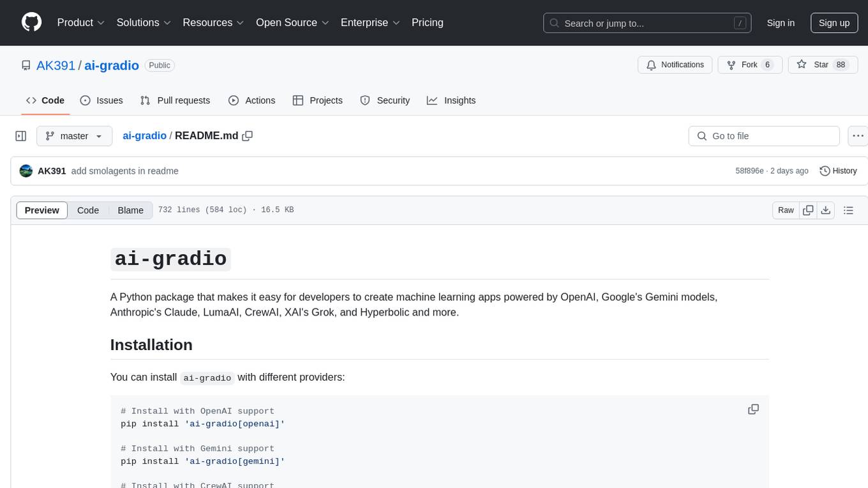Sign in to GitHub

781,23
